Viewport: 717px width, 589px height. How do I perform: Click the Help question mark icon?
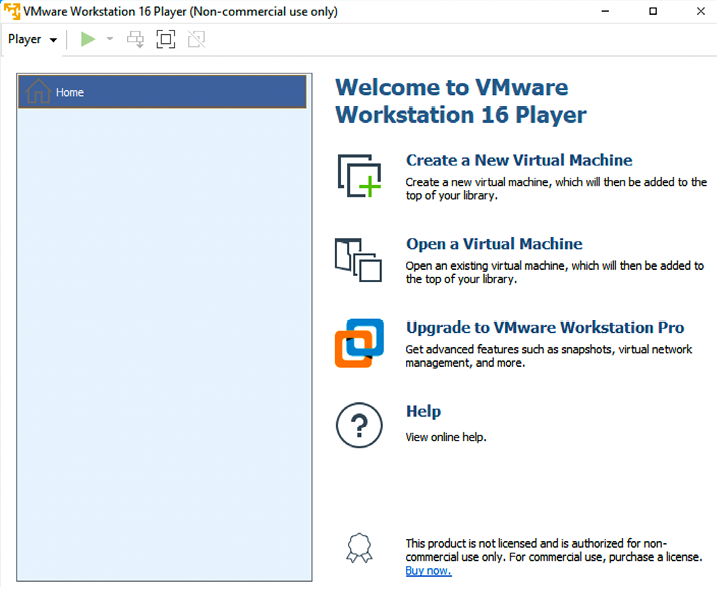(359, 425)
